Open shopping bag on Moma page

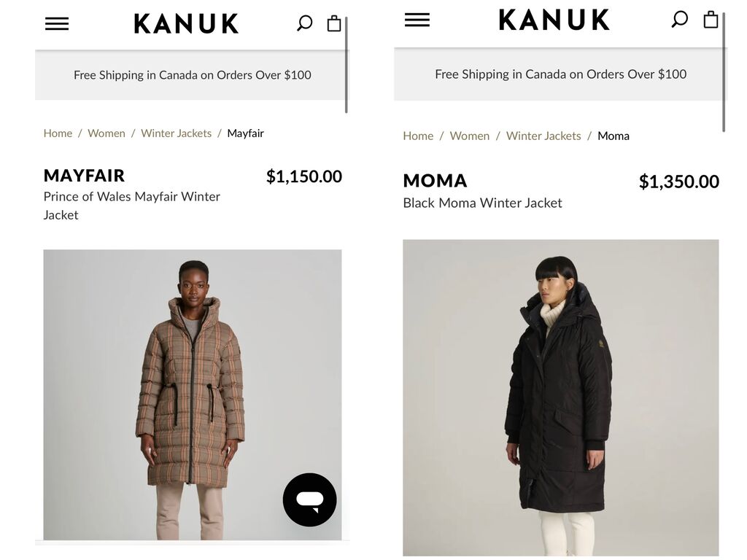[711, 19]
